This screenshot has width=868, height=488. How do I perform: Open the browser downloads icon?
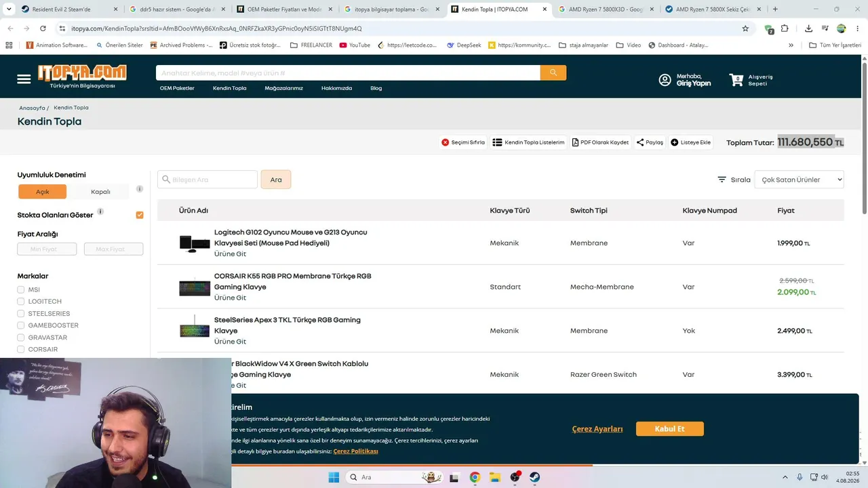coord(808,28)
